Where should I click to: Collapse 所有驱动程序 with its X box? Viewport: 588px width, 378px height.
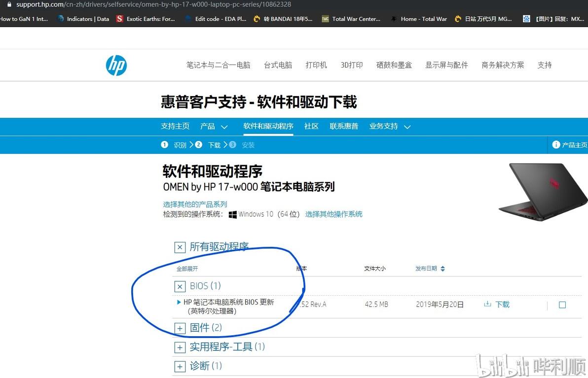pyautogui.click(x=180, y=247)
